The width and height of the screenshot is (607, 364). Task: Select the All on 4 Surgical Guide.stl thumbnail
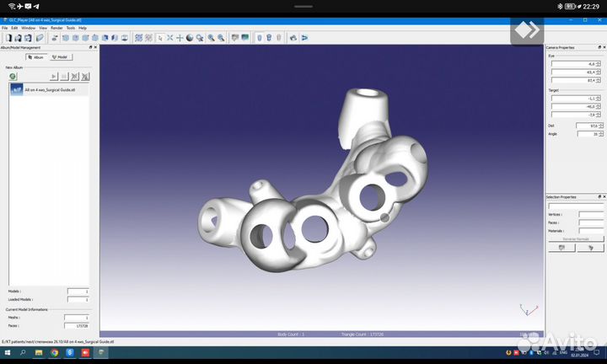[17, 88]
